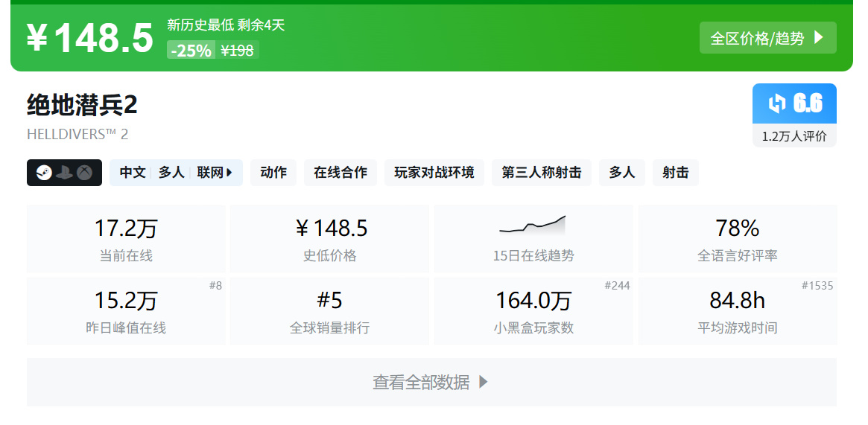Image resolution: width=868 pixels, height=425 pixels.
Task: Expand 查看全部数据 to view all data
Action: (x=432, y=382)
